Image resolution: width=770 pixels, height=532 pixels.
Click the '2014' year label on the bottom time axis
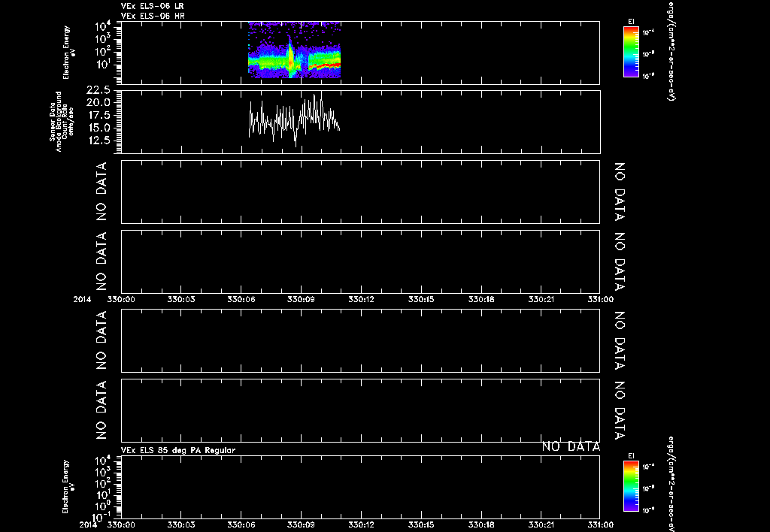90,524
